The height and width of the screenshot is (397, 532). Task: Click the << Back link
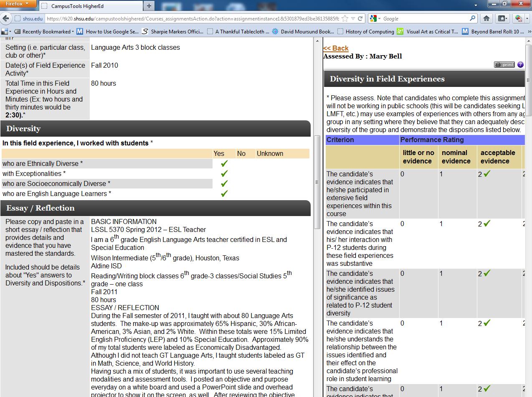pyautogui.click(x=335, y=48)
